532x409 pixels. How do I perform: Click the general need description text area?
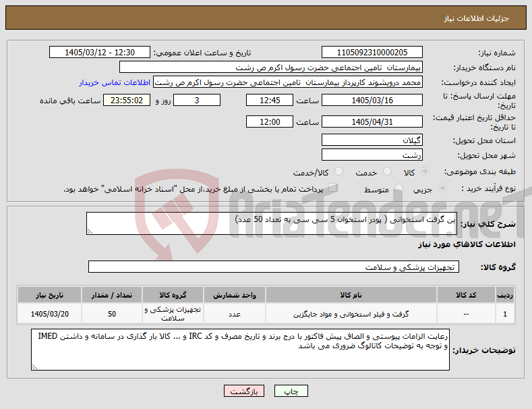click(x=272, y=223)
